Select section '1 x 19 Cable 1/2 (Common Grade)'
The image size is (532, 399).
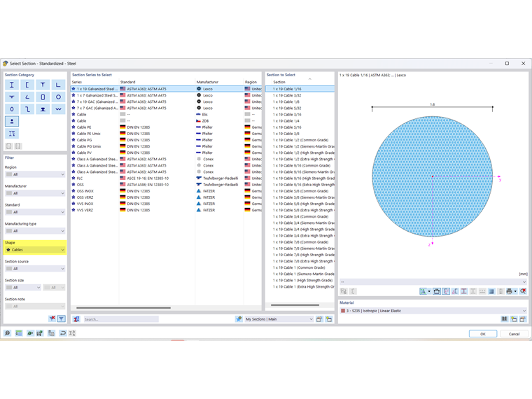(300, 140)
